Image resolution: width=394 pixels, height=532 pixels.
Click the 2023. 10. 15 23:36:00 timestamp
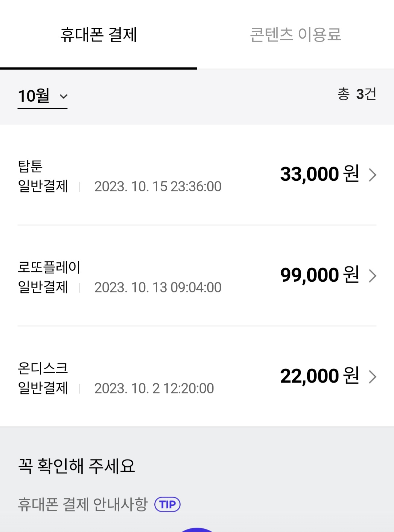coord(158,187)
